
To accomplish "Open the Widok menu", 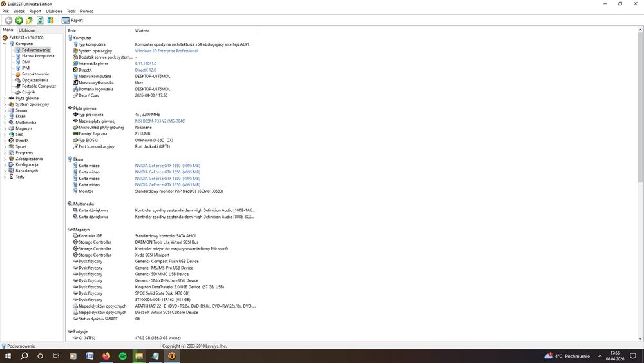I will click(x=19, y=11).
